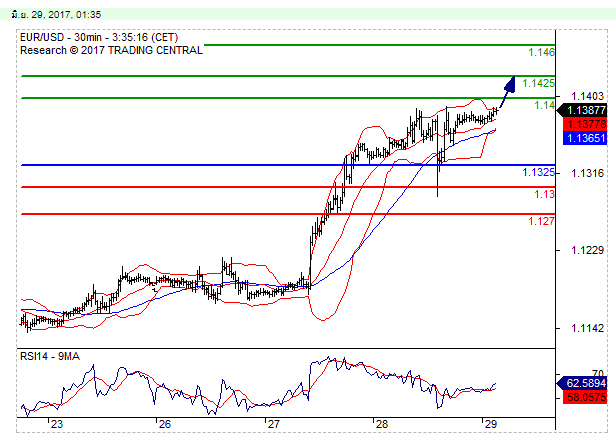Click the blue 1.13651 moving average tag
Screen dimensions: 616x441
(x=585, y=138)
